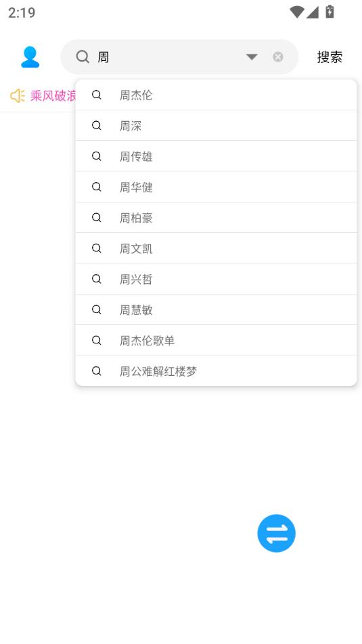
Task: Select the 周深 suggestion
Action: (x=217, y=126)
